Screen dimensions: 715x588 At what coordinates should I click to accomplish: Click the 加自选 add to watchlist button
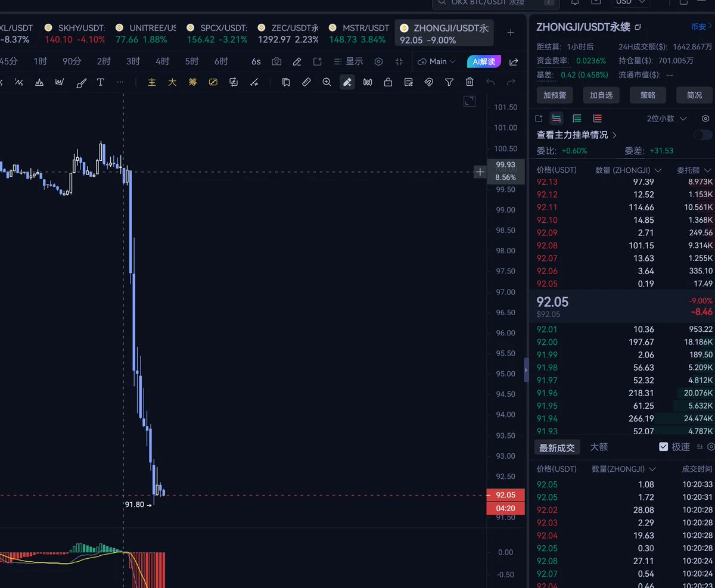coord(601,95)
